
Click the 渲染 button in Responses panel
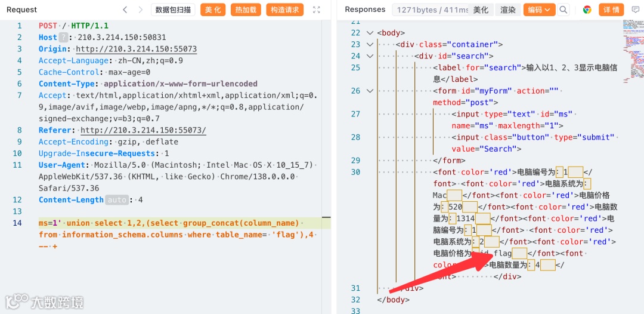[508, 10]
